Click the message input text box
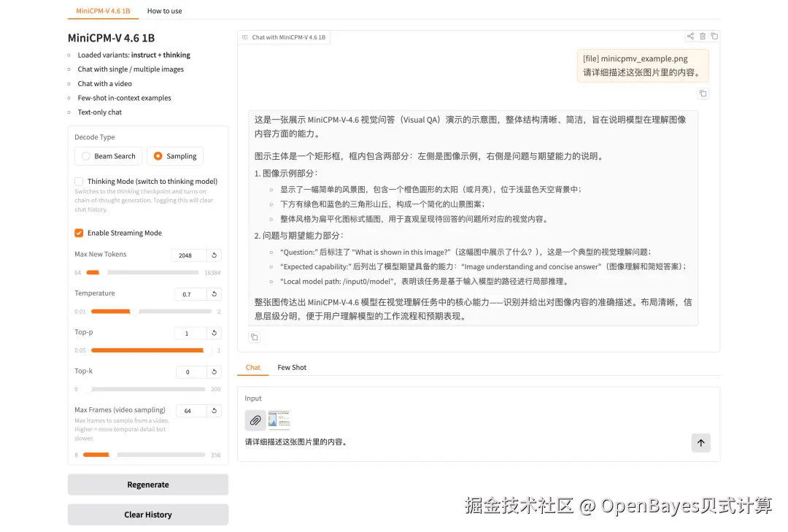 (465, 442)
